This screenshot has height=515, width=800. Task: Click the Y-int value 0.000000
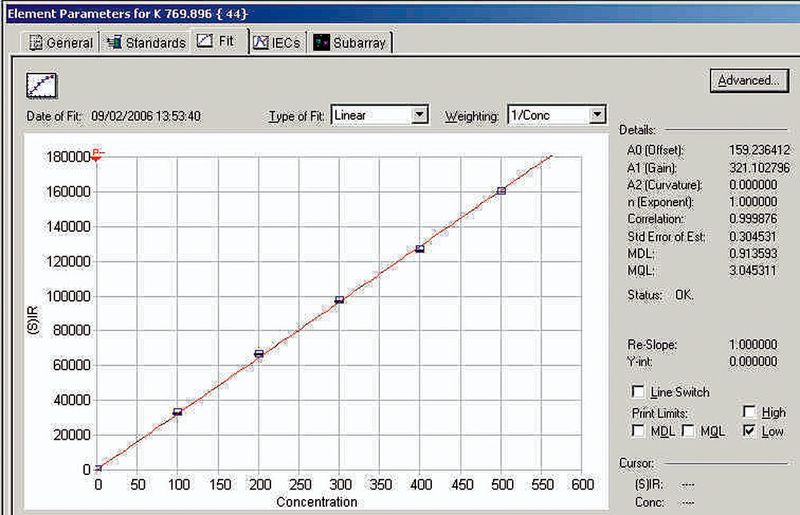click(753, 361)
